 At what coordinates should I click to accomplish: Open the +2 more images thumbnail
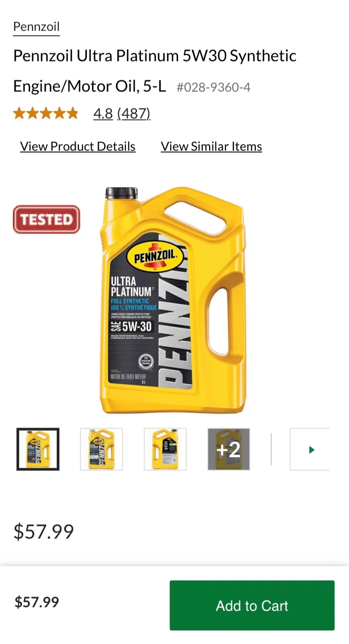(x=229, y=449)
